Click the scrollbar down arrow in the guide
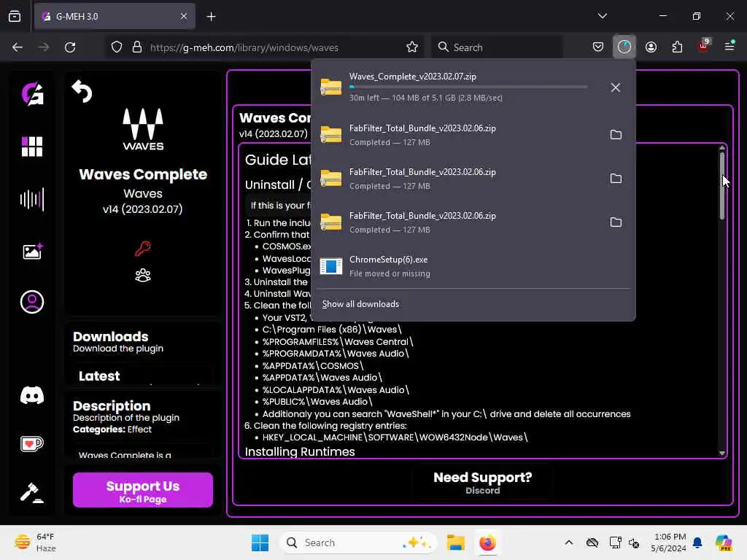The height and width of the screenshot is (560, 747). coord(721,454)
